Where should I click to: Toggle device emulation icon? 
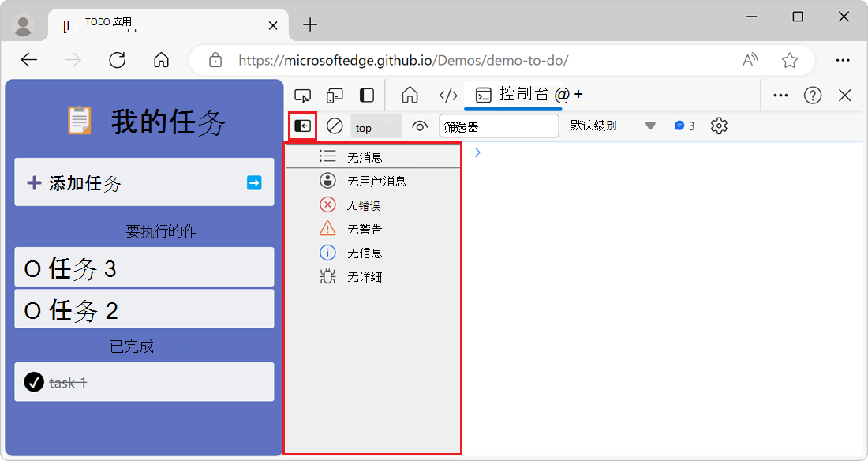[335, 96]
